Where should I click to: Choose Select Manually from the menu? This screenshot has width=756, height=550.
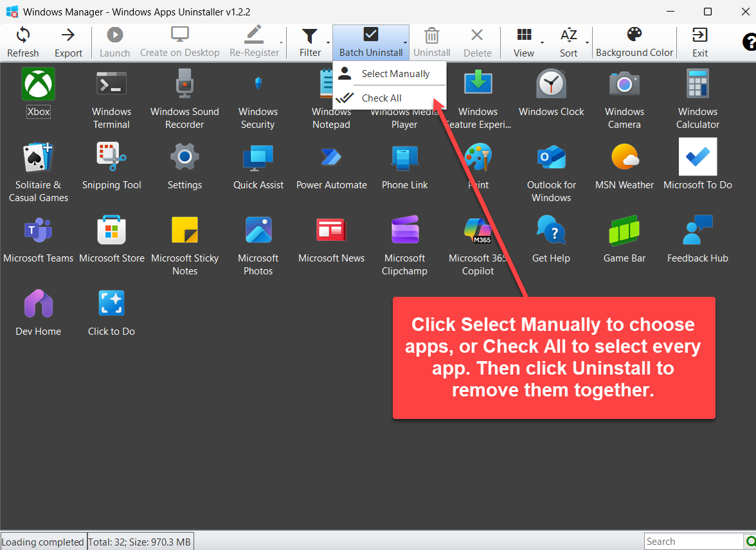(x=390, y=74)
